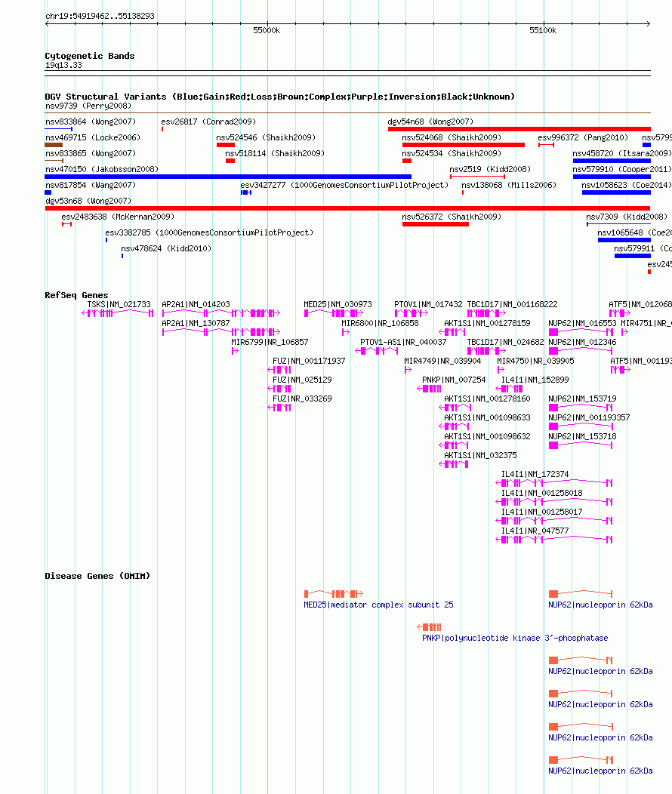The image size is (672, 794).
Task: Select the nsv138068 (Mills2006) label
Action: click(x=509, y=185)
